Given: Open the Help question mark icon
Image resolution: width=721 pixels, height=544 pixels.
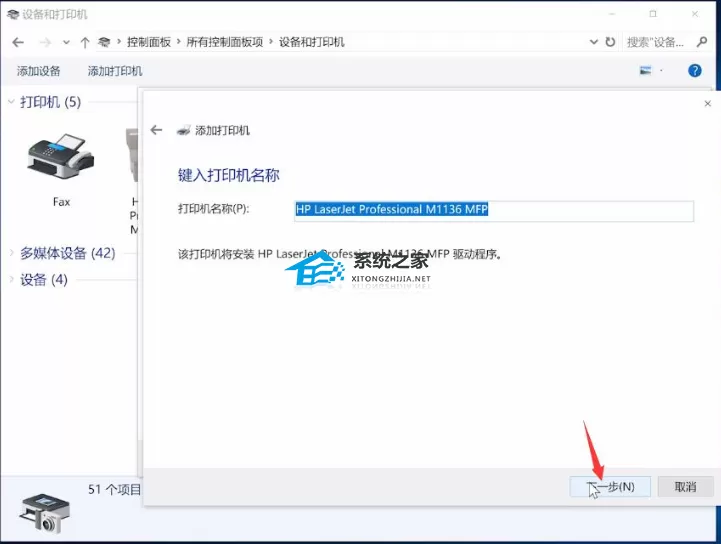Looking at the screenshot, I should (x=695, y=70).
